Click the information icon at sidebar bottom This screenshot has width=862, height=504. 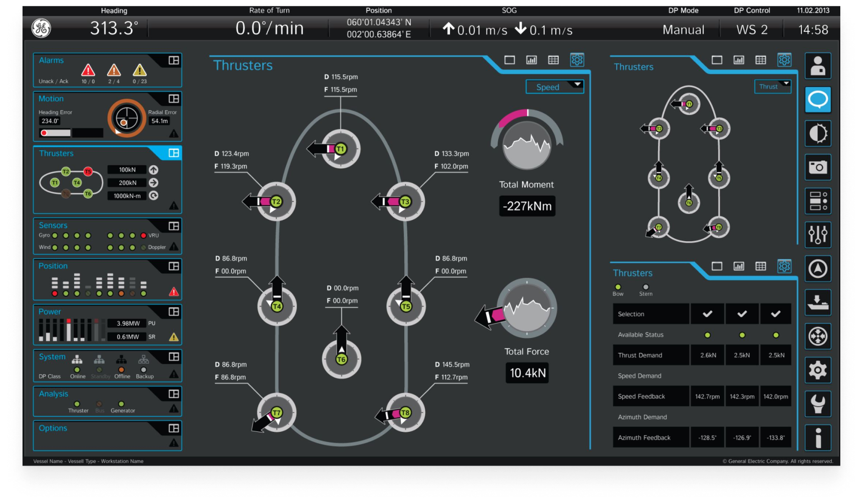coord(817,438)
